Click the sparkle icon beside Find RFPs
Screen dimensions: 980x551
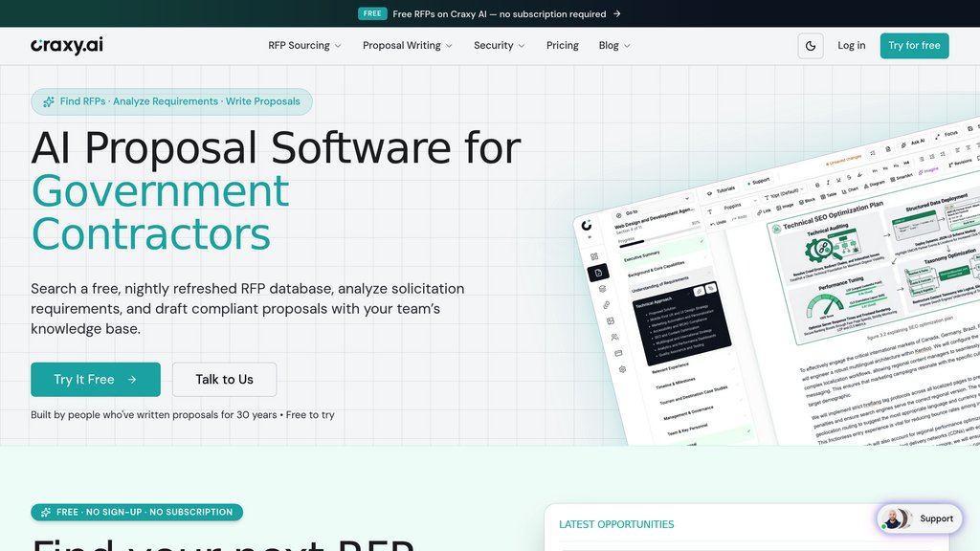pyautogui.click(x=48, y=101)
